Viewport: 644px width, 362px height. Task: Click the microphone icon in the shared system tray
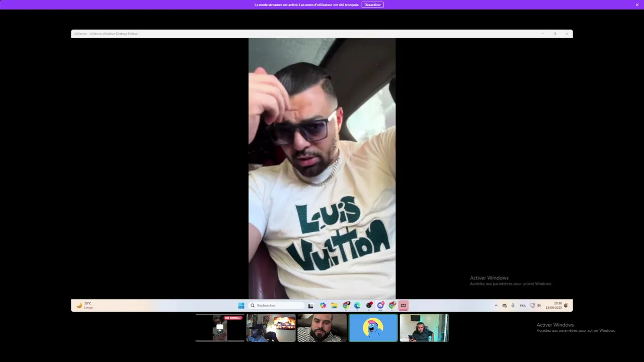(513, 305)
